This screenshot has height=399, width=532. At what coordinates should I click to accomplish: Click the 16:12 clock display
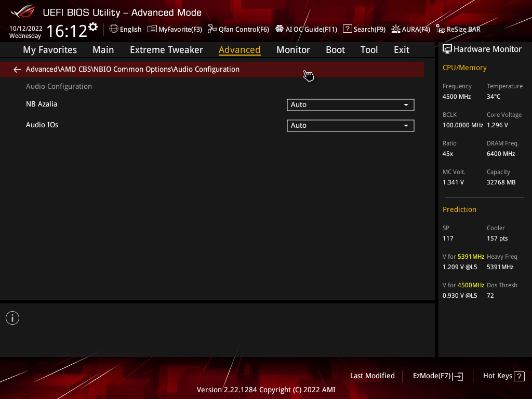click(67, 31)
